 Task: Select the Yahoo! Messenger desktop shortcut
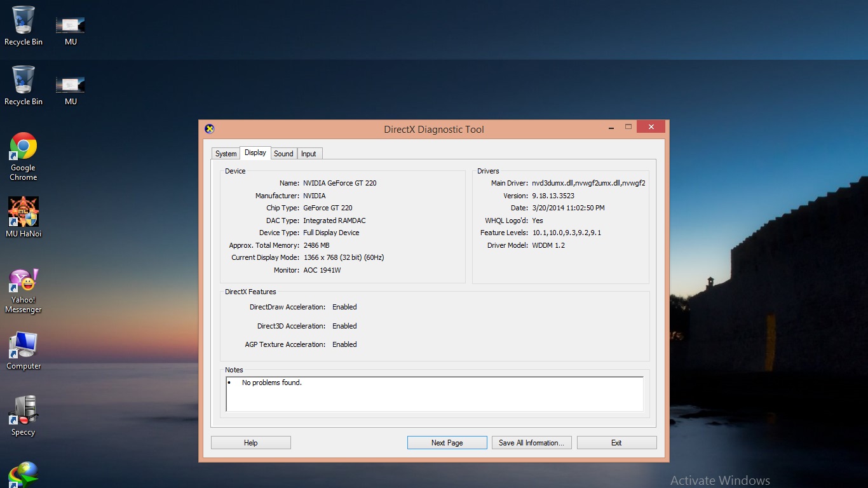click(24, 291)
